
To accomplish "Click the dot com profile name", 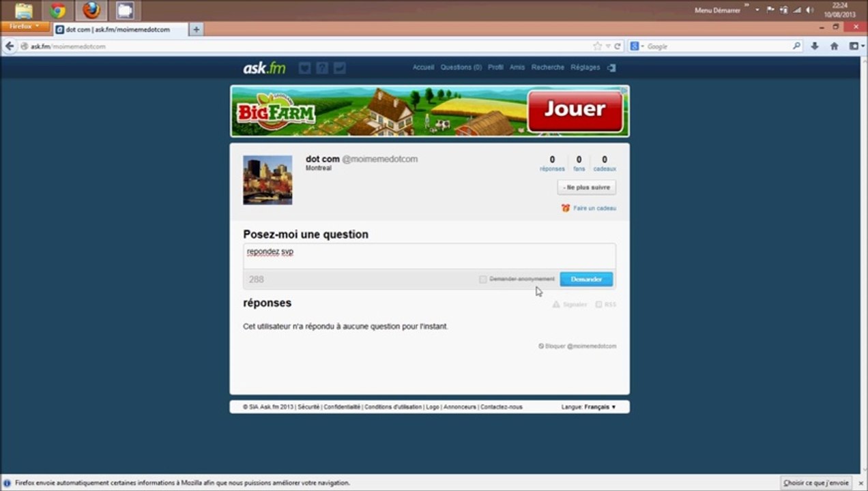I will [x=322, y=159].
